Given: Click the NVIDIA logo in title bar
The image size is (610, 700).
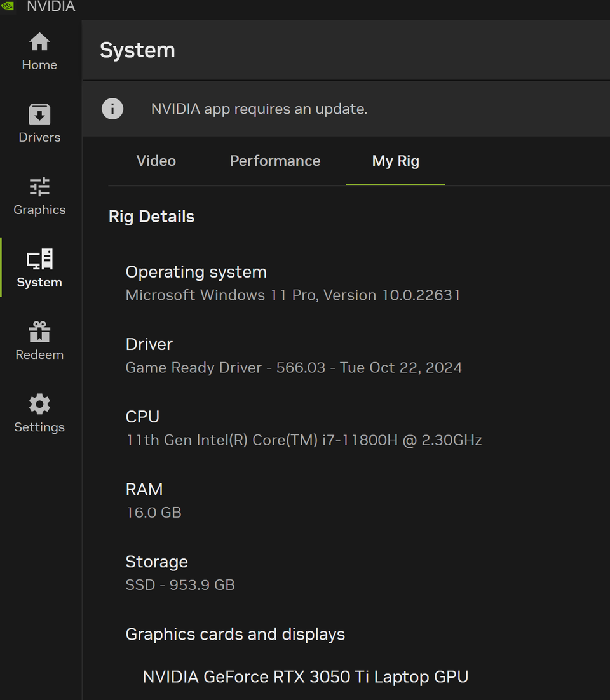Looking at the screenshot, I should [8, 6].
